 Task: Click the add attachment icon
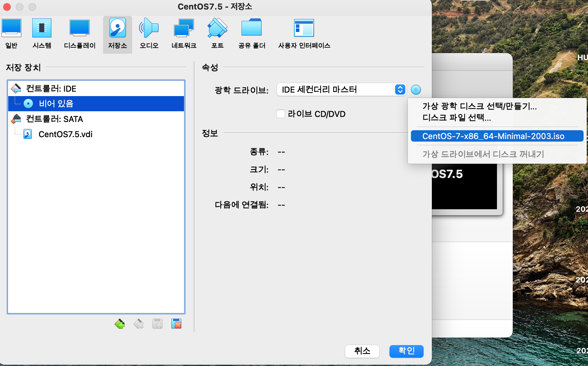[x=157, y=324]
